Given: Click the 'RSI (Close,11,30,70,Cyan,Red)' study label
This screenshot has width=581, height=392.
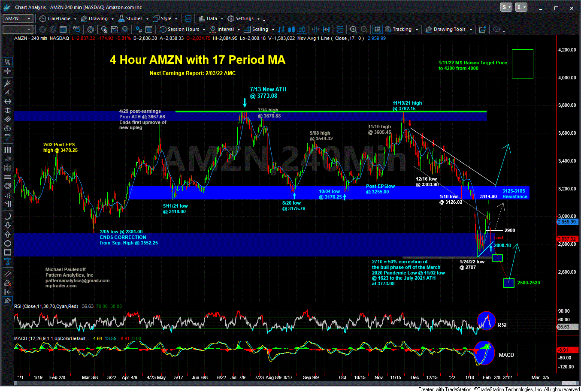Looking at the screenshot, I should [x=46, y=306].
